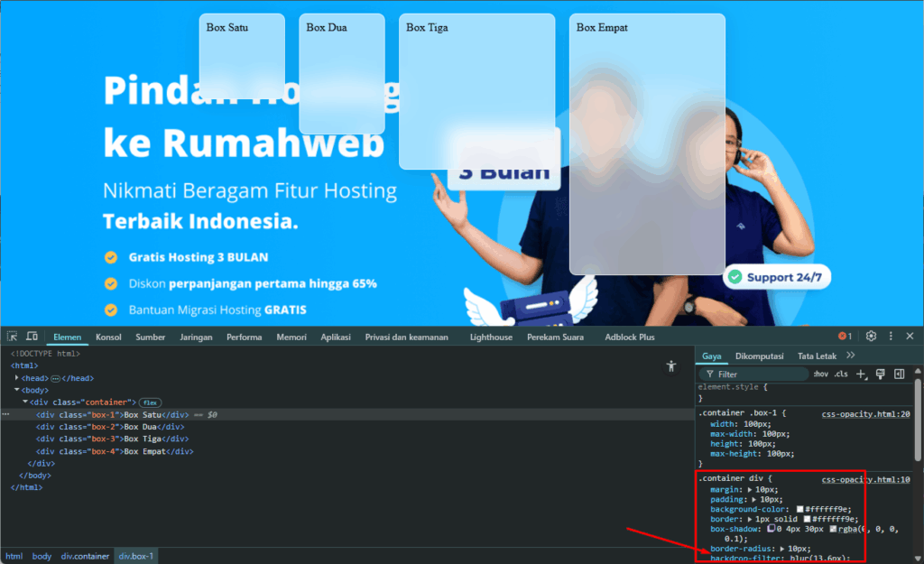Open the three-dot DevTools menu

[x=890, y=336]
